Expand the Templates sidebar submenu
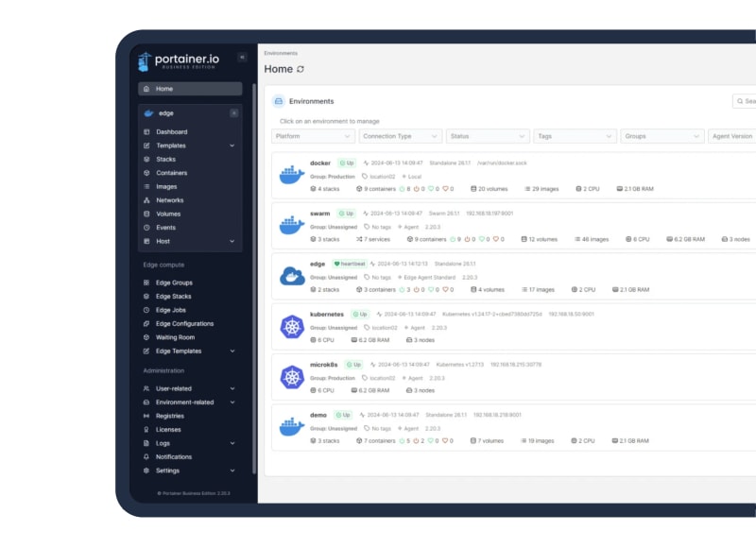The height and width of the screenshot is (548, 756). pyautogui.click(x=232, y=146)
